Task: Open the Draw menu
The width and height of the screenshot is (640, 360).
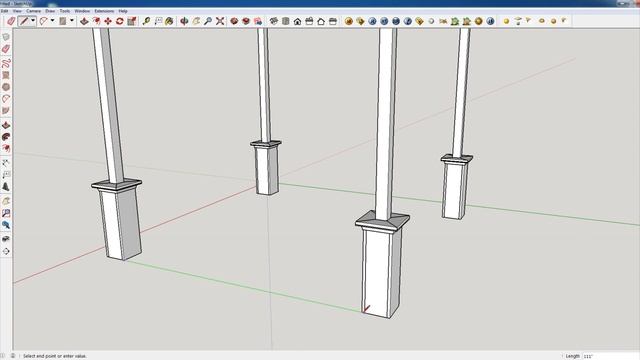Action: [50, 11]
